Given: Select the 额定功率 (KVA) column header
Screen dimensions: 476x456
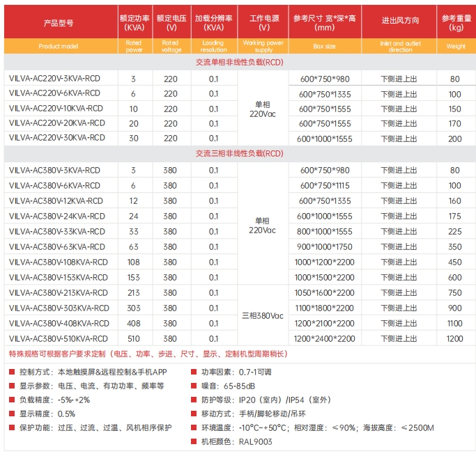Looking at the screenshot, I should [x=134, y=22].
